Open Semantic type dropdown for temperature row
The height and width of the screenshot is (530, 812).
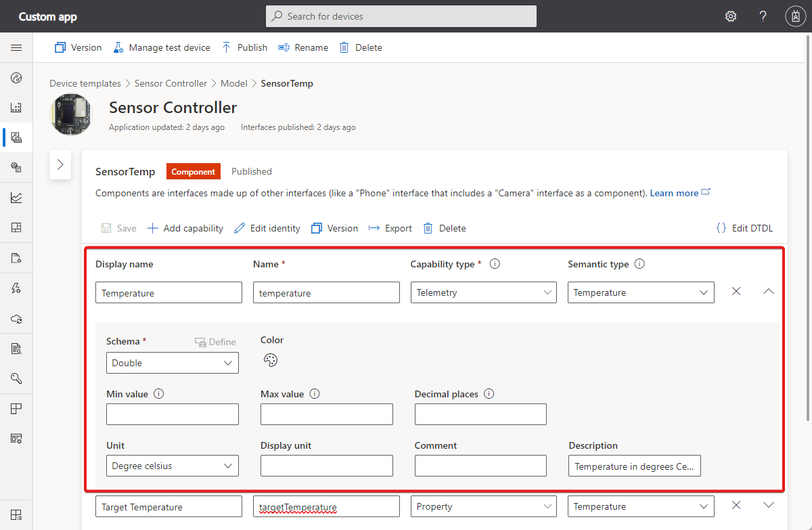tap(641, 292)
